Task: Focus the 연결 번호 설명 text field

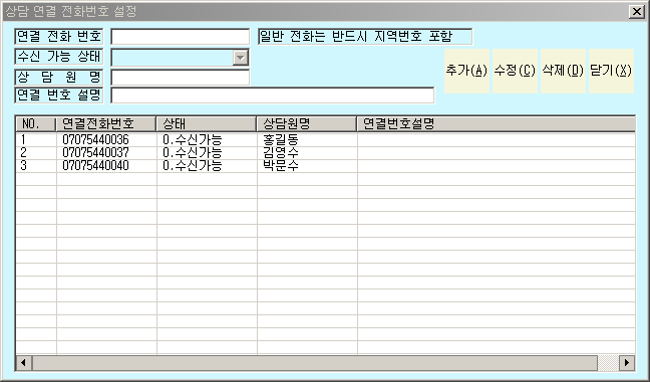Action: 273,95
